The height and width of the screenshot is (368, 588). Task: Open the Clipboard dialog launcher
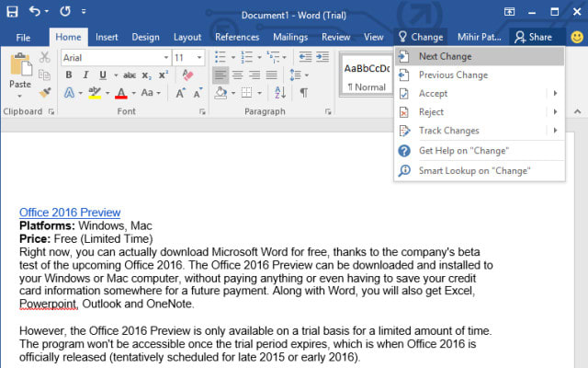pyautogui.click(x=51, y=111)
